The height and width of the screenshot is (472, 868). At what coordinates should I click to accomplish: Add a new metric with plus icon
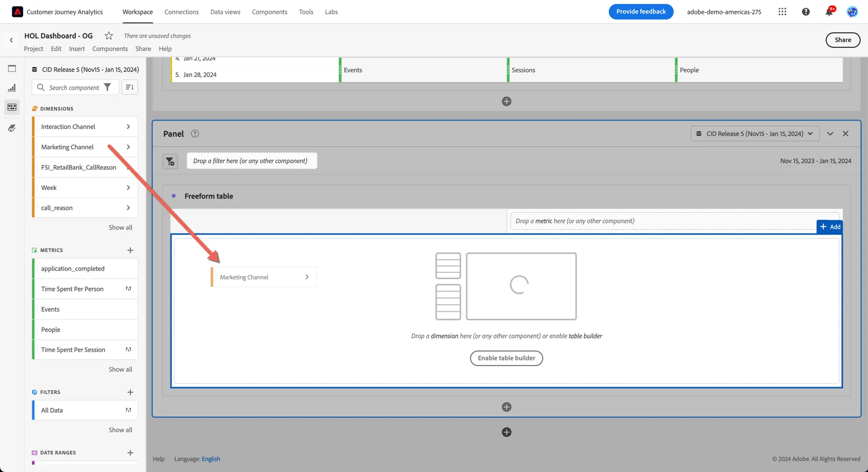tap(130, 250)
